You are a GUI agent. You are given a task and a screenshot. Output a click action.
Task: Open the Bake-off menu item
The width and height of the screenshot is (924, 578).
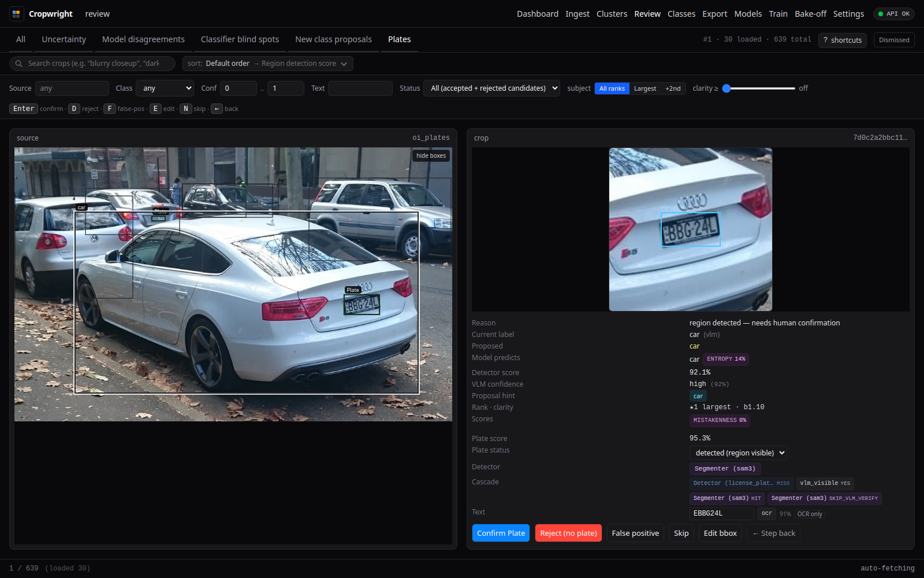[810, 14]
